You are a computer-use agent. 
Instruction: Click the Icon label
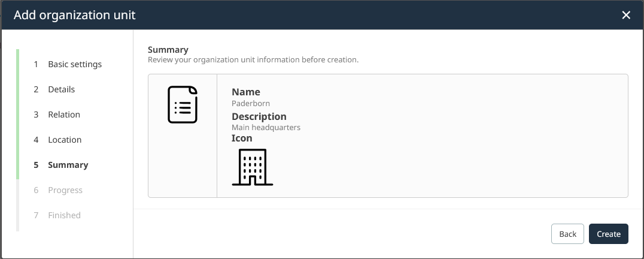click(242, 138)
